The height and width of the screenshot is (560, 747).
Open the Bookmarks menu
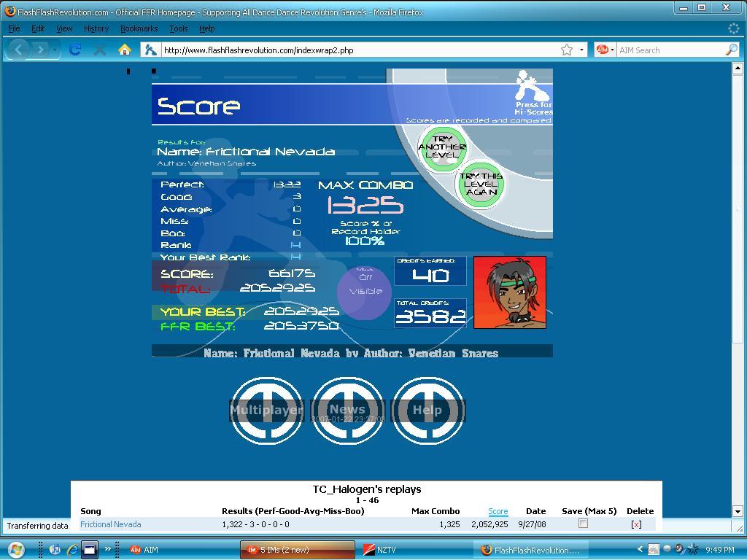click(x=139, y=28)
